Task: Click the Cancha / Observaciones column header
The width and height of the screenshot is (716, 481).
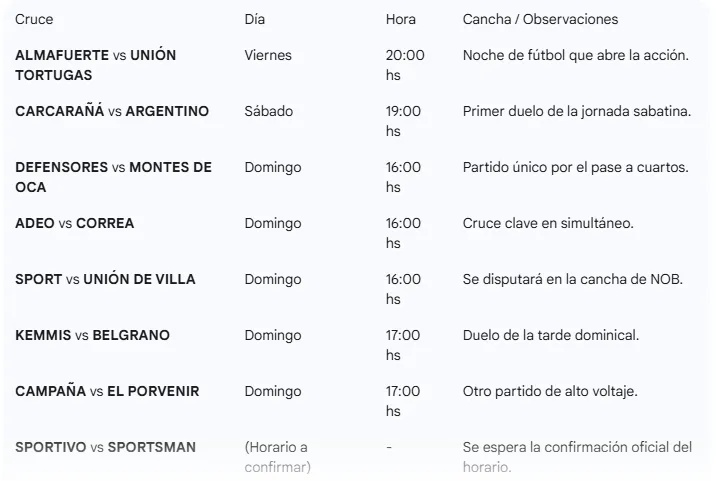Action: coord(540,20)
